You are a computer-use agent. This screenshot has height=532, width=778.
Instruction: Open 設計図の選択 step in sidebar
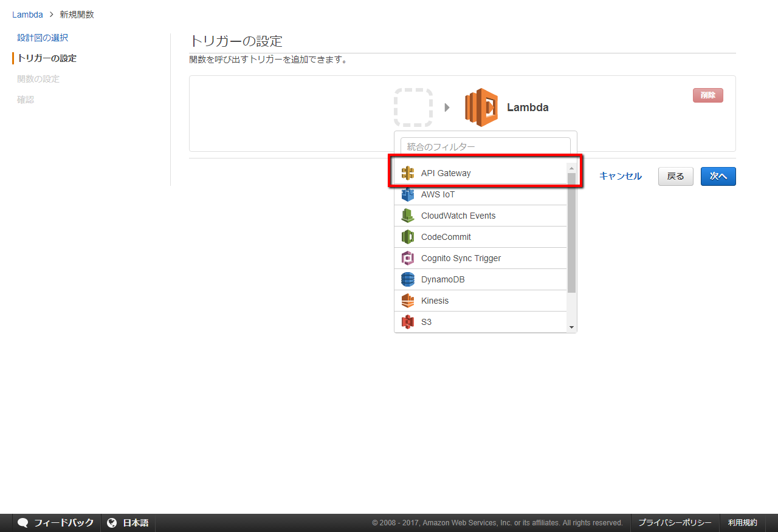[43, 38]
